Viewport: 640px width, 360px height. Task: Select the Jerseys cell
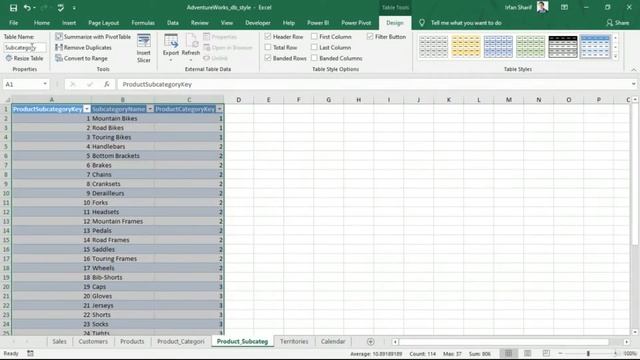[x=122, y=305]
